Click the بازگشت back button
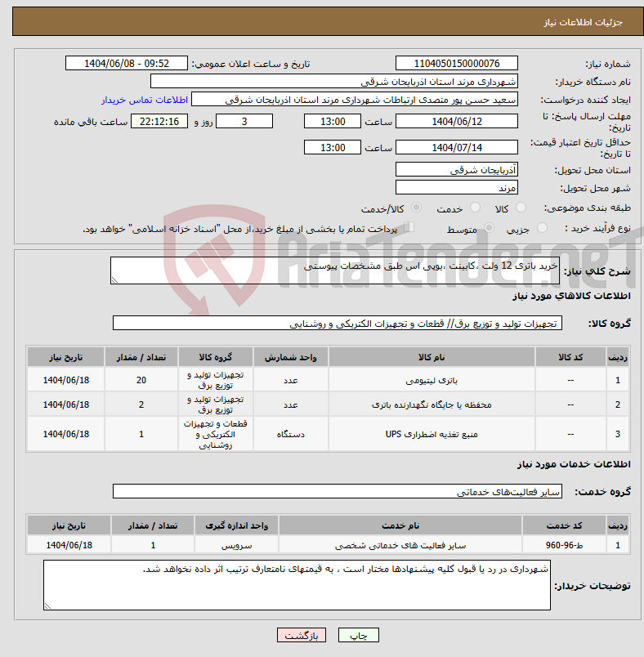This screenshot has height=657, width=644. click(x=302, y=635)
